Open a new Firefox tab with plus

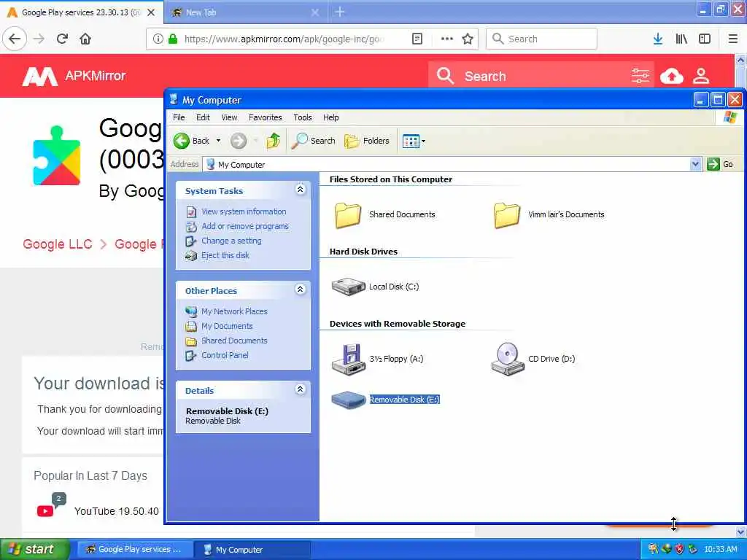click(340, 12)
